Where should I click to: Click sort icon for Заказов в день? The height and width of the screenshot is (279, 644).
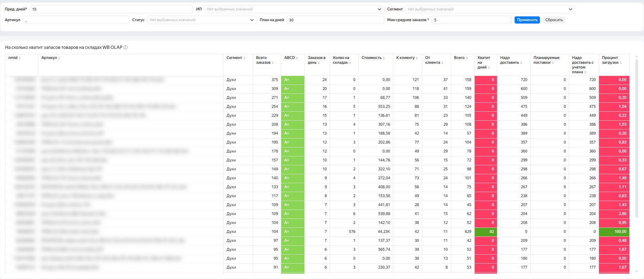click(x=319, y=63)
